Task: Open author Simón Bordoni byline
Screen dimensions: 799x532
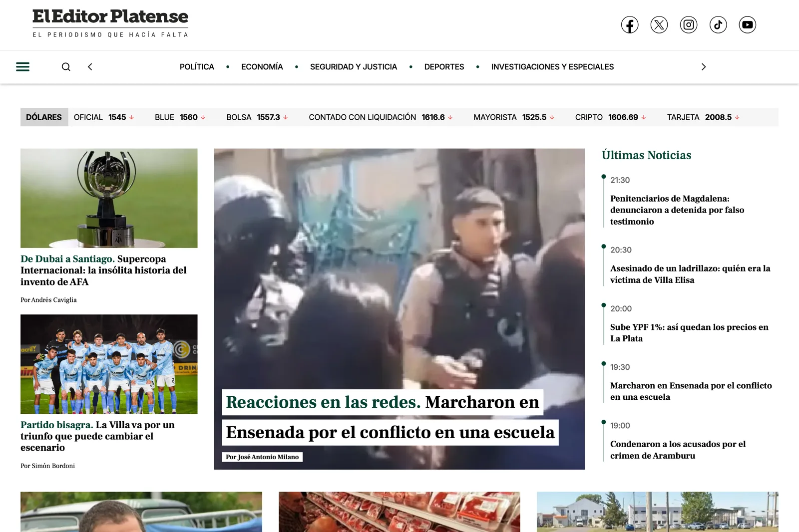Action: (x=47, y=466)
